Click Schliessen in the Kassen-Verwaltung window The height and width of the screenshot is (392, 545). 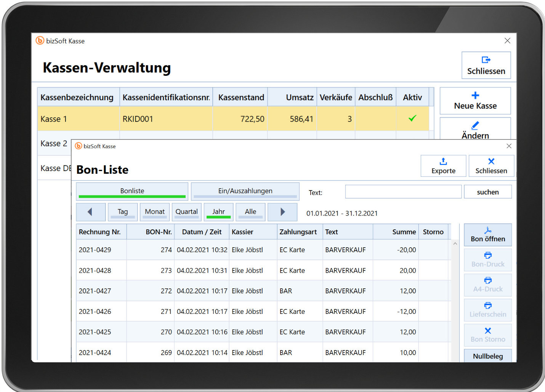point(486,66)
